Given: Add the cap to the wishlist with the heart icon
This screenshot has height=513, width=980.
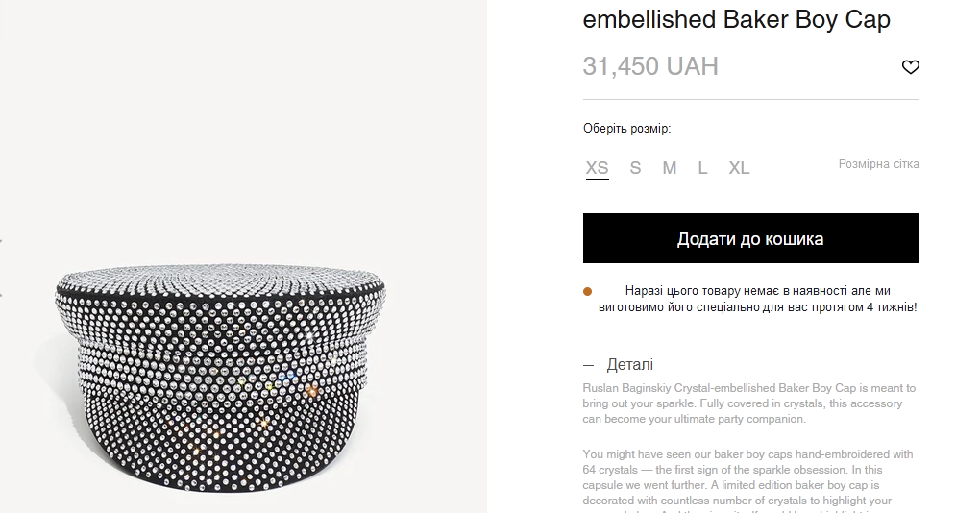Looking at the screenshot, I should click(910, 67).
